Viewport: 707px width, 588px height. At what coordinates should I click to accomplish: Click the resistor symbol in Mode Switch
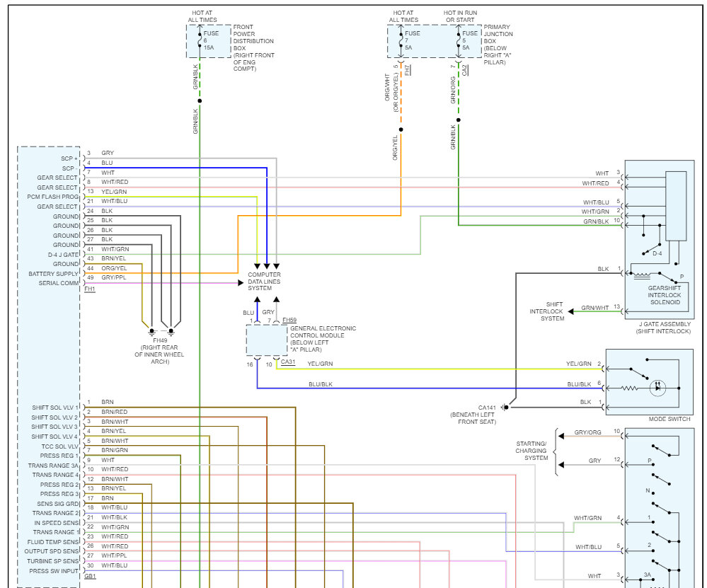629,388
